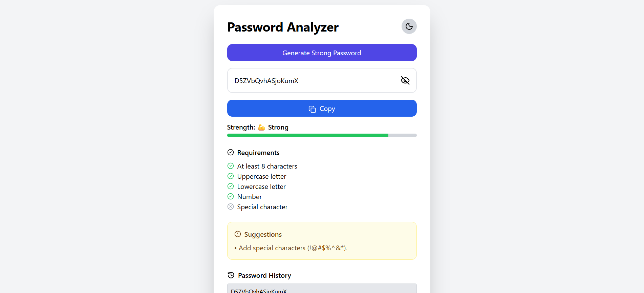Click the Requirements checkmark circle icon

pos(231,152)
